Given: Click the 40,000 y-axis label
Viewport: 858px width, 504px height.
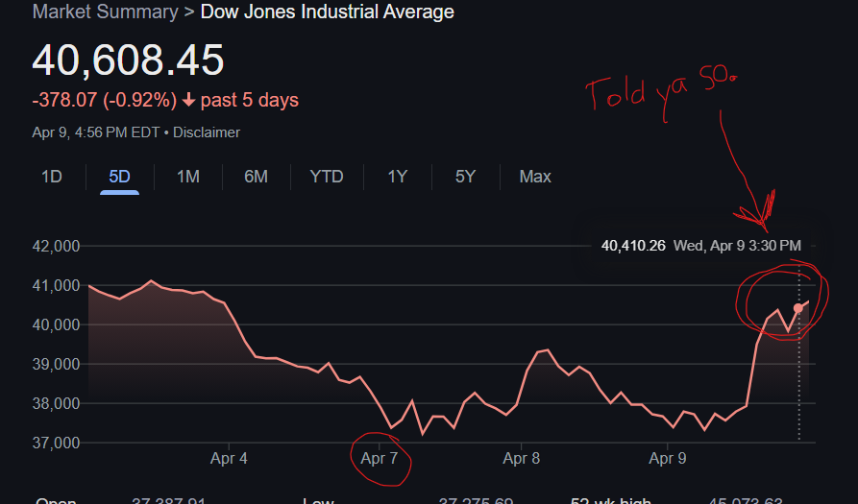Looking at the screenshot, I should [x=56, y=324].
